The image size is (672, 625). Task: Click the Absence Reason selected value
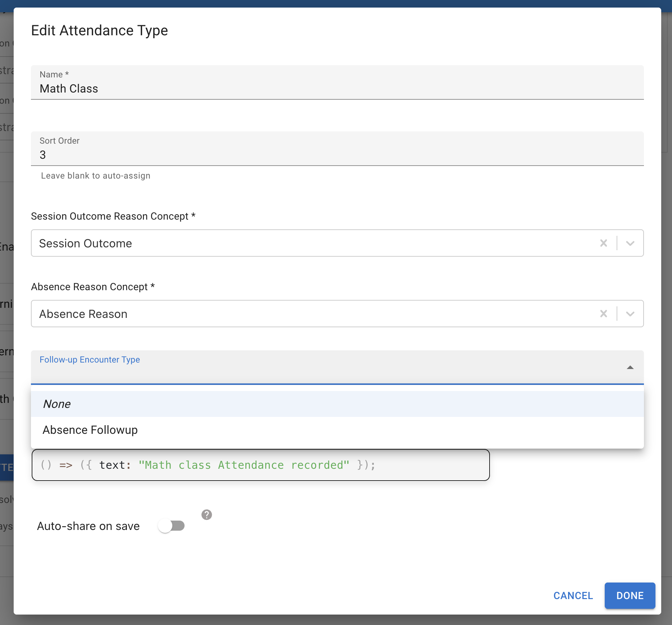click(x=83, y=314)
